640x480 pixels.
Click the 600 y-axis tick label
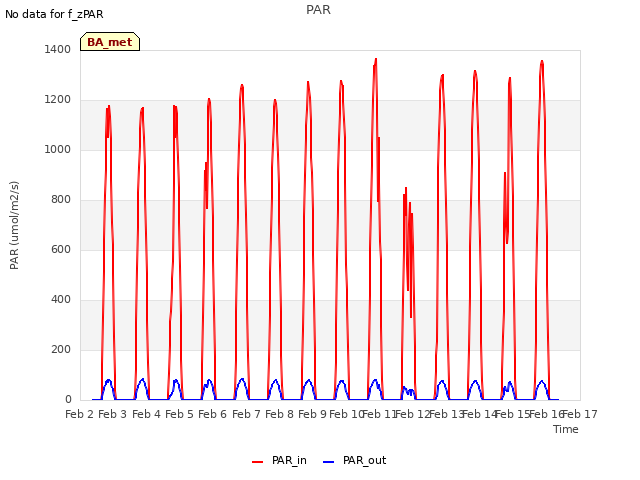tap(61, 249)
